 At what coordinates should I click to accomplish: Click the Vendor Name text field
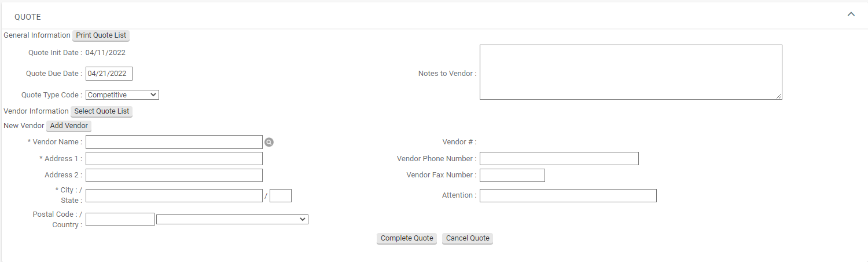tap(174, 142)
